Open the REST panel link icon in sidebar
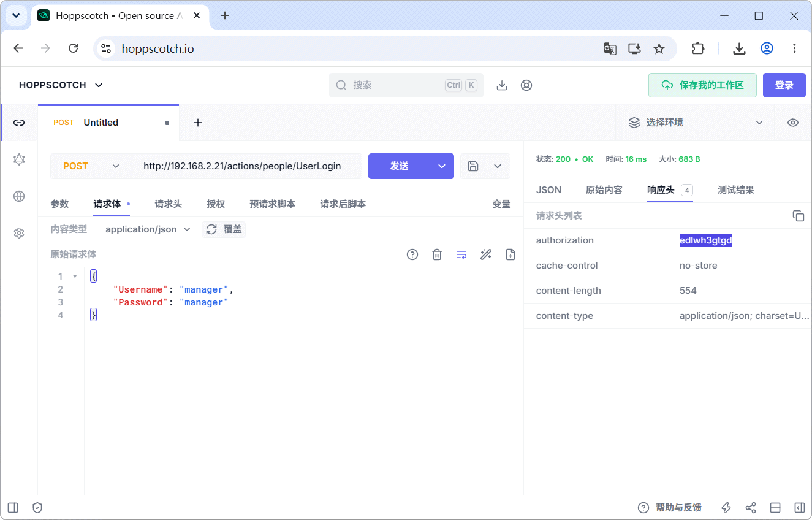Viewport: 812px width, 520px height. (x=19, y=123)
